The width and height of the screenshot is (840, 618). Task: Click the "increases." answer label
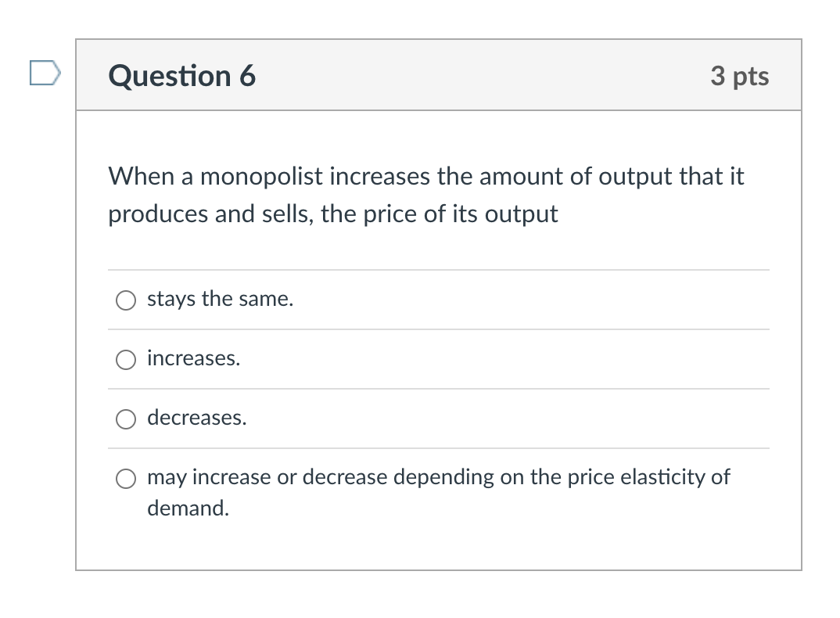point(193,358)
